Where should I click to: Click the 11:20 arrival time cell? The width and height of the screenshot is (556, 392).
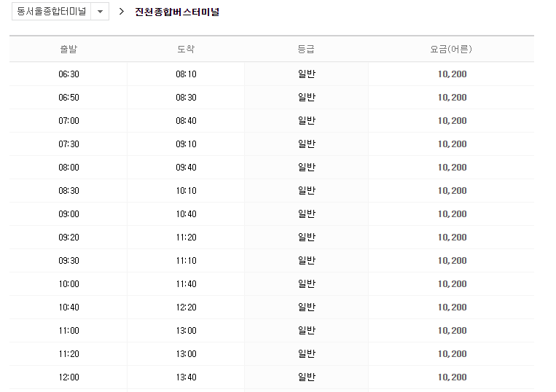[186, 238]
